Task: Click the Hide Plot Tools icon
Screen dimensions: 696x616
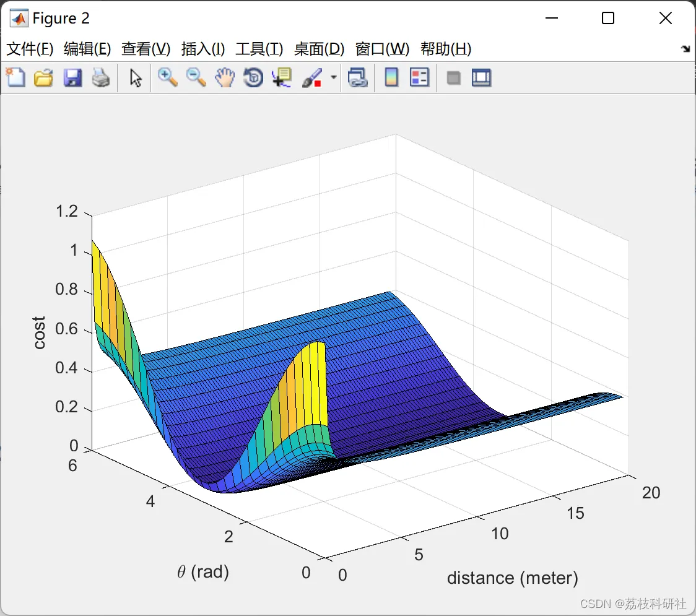Action: 453,79
